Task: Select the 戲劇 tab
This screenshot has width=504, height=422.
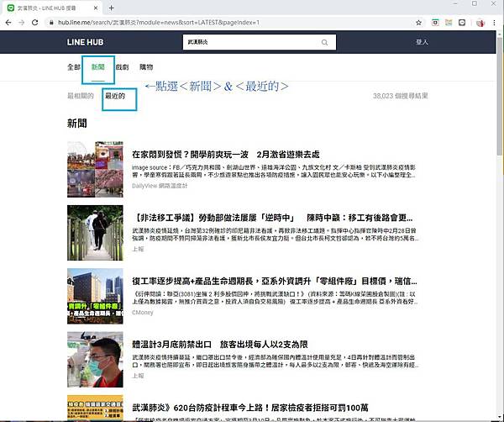Action: pyautogui.click(x=122, y=67)
